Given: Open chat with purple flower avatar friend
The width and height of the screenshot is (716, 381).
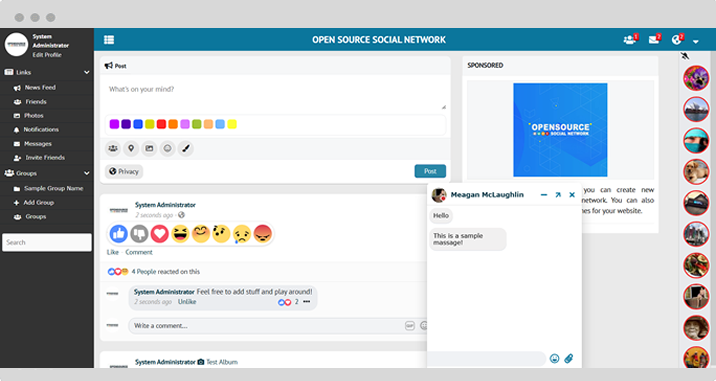Looking at the screenshot, I should click(696, 78).
